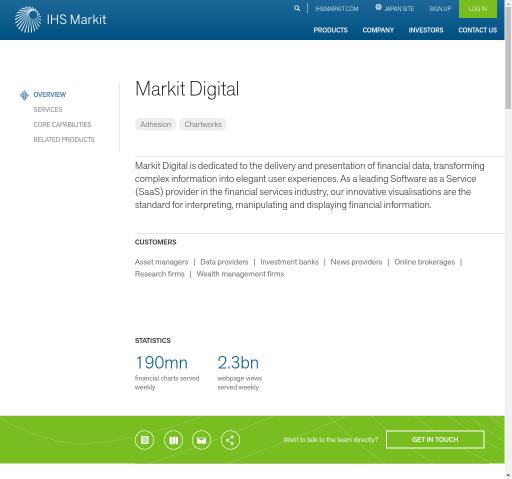The image size is (512, 479).
Task: Click the Chartworks tag
Action: [203, 124]
